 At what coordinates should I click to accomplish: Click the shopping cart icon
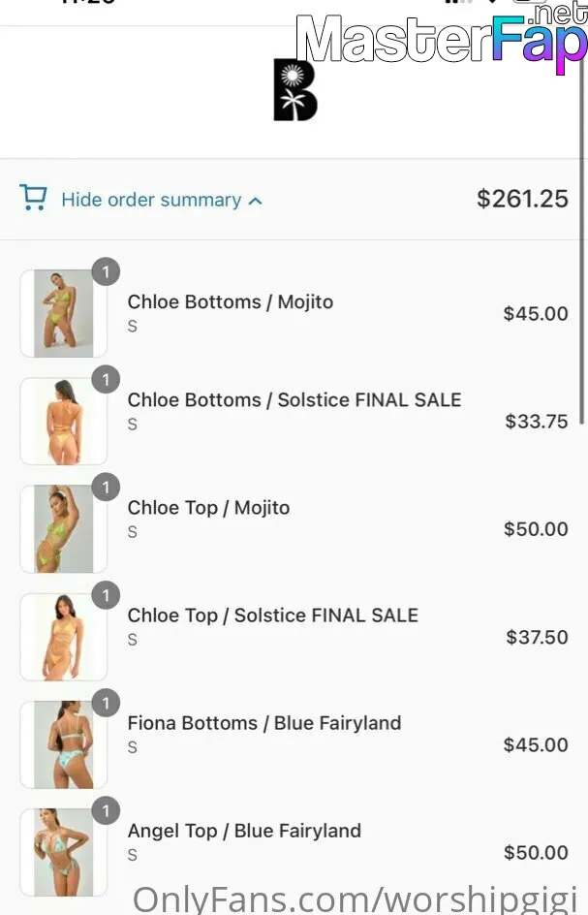33,197
